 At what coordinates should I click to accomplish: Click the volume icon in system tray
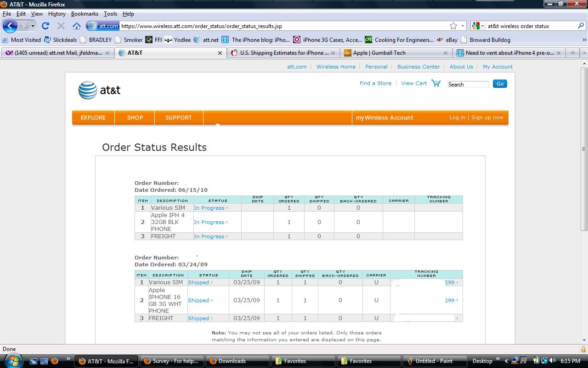[552, 361]
